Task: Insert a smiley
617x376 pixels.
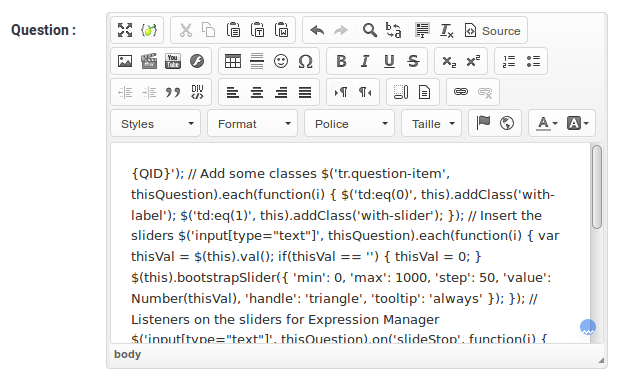Action: point(281,61)
